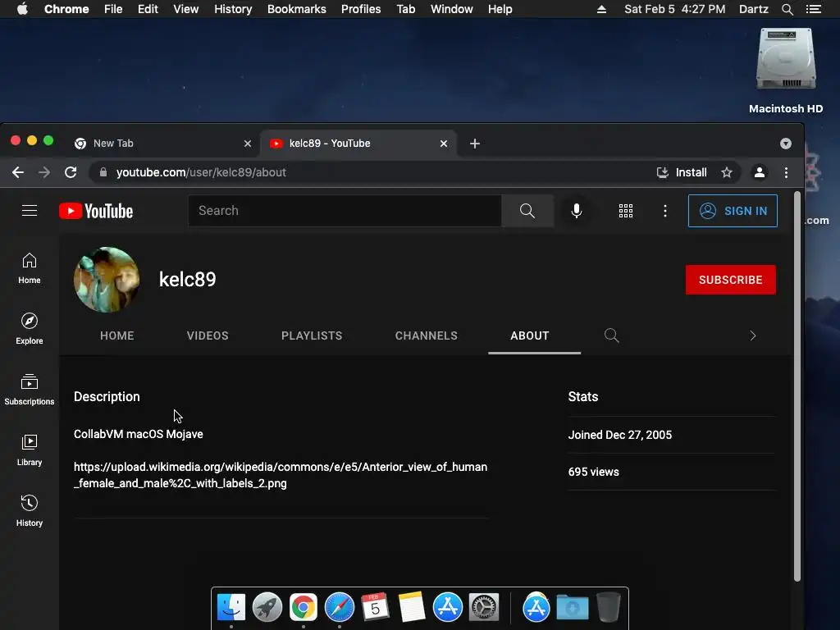
Task: Open the Downloads folder in Dock
Action: pos(572,607)
